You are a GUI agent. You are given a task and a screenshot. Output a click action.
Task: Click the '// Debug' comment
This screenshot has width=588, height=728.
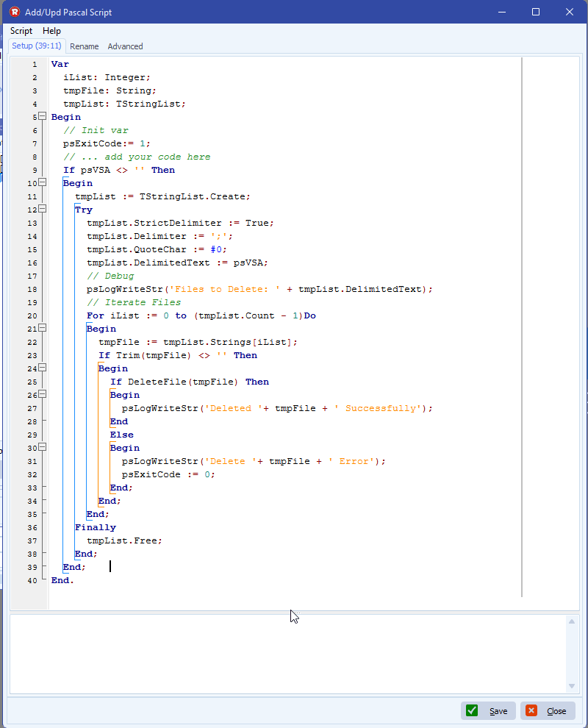(x=110, y=276)
